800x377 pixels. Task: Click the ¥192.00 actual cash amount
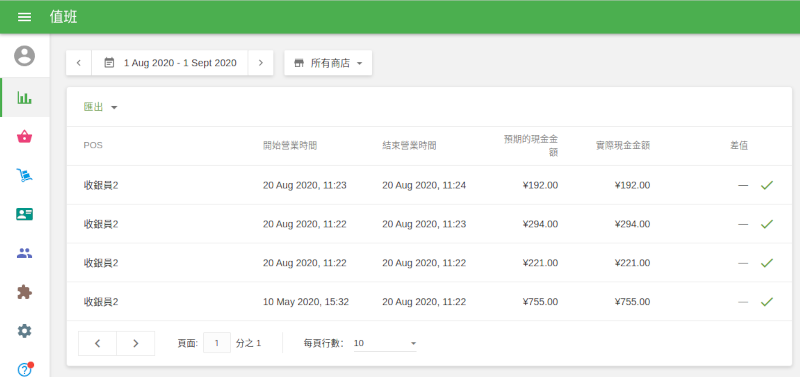632,185
